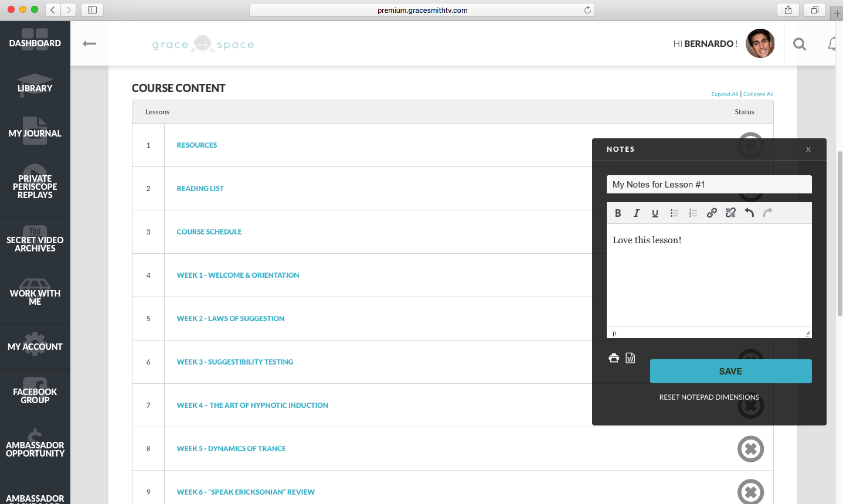Toggle completion status for Resources lesson
843x504 pixels.
click(750, 144)
